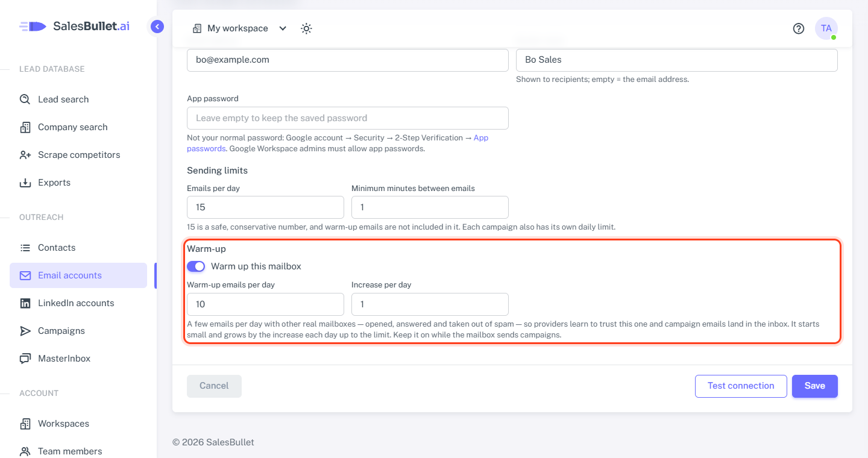Click the 'ACCOUNT' sidebar heading
868x458 pixels.
(39, 394)
